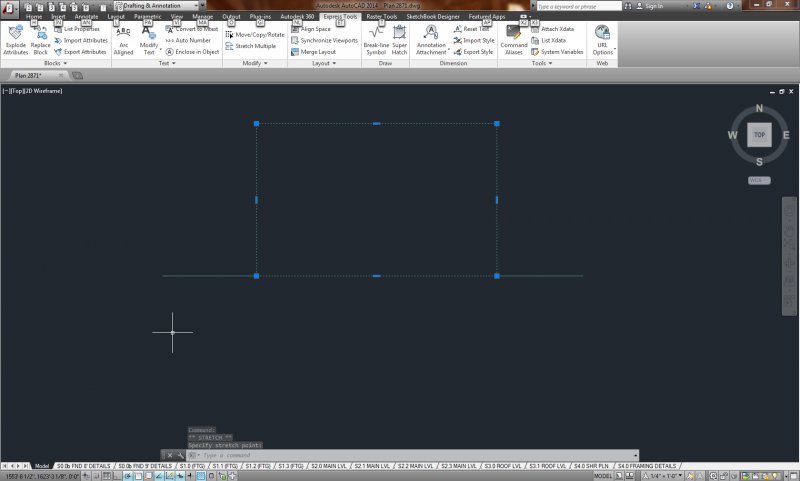Image resolution: width=800 pixels, height=481 pixels.
Task: Click Reset Text in Dimension panel
Action: pyautogui.click(x=471, y=29)
